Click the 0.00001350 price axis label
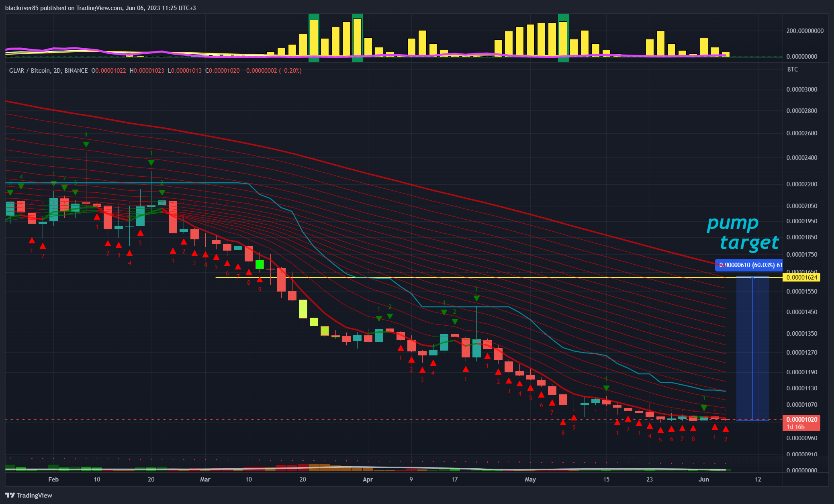Viewport: 834px width, 504px height. click(x=801, y=334)
